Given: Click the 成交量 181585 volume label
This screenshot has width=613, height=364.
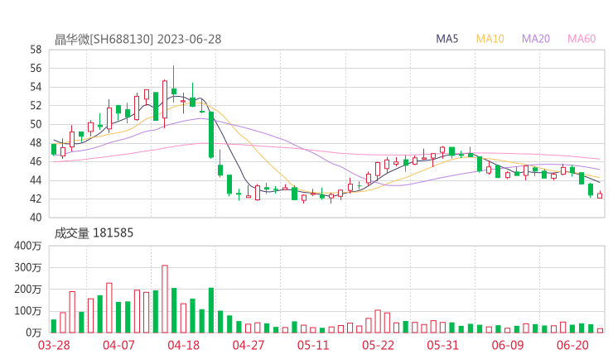Looking at the screenshot, I should click(x=94, y=233).
